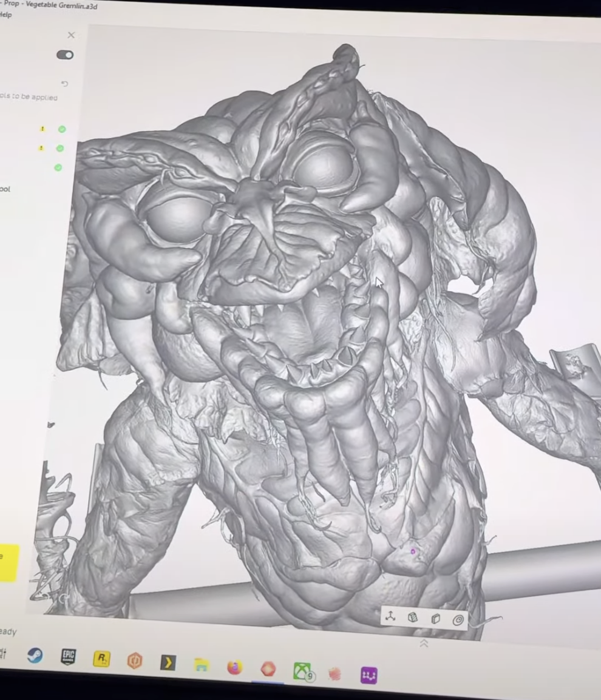Select the shaded cube render mode icon
Screen dimensions: 601x700
(x=413, y=618)
